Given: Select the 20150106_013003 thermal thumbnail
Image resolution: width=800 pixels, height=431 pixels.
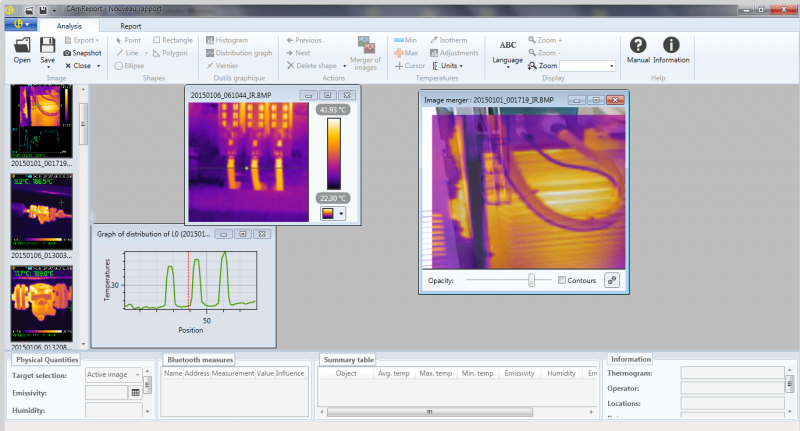Looking at the screenshot, I should [x=42, y=210].
